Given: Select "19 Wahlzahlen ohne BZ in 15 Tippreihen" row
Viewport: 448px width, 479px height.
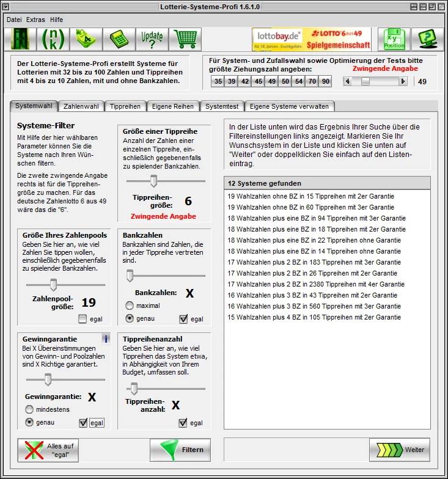Looking at the screenshot, I should (x=327, y=196).
